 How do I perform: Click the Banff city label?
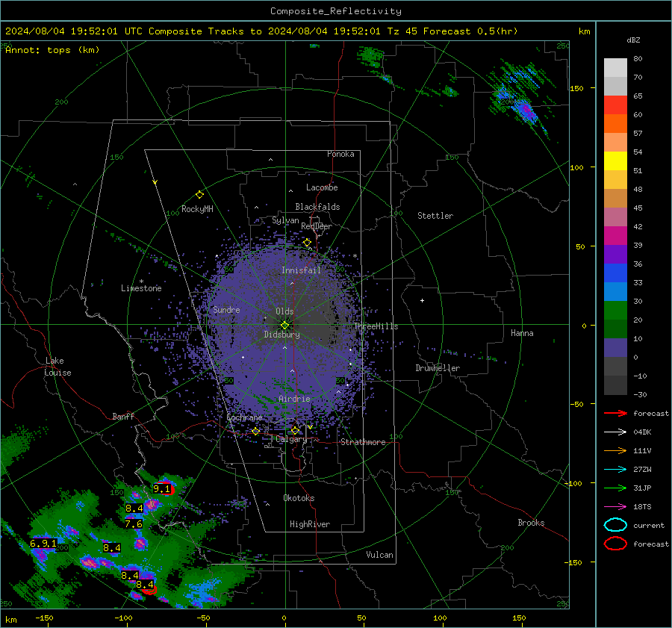coord(123,417)
